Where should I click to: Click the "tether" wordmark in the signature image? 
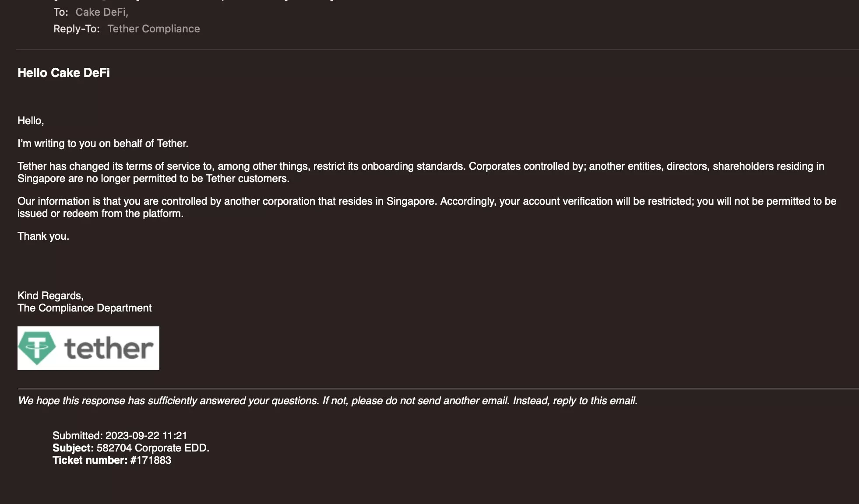point(109,349)
